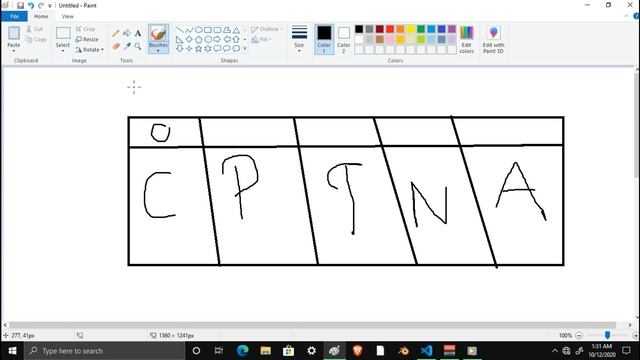Switch to the View ribbon tab
Image resolution: width=640 pixels, height=360 pixels.
pyautogui.click(x=67, y=16)
